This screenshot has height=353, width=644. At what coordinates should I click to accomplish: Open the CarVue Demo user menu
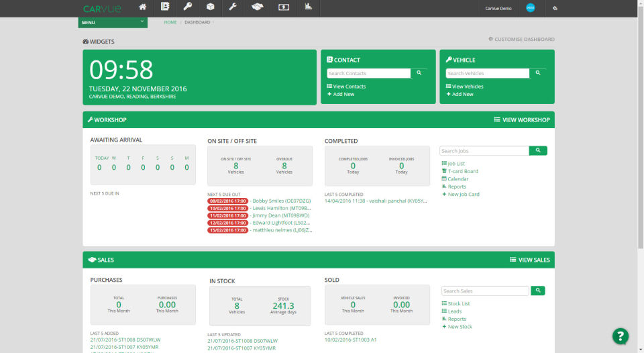coord(498,9)
